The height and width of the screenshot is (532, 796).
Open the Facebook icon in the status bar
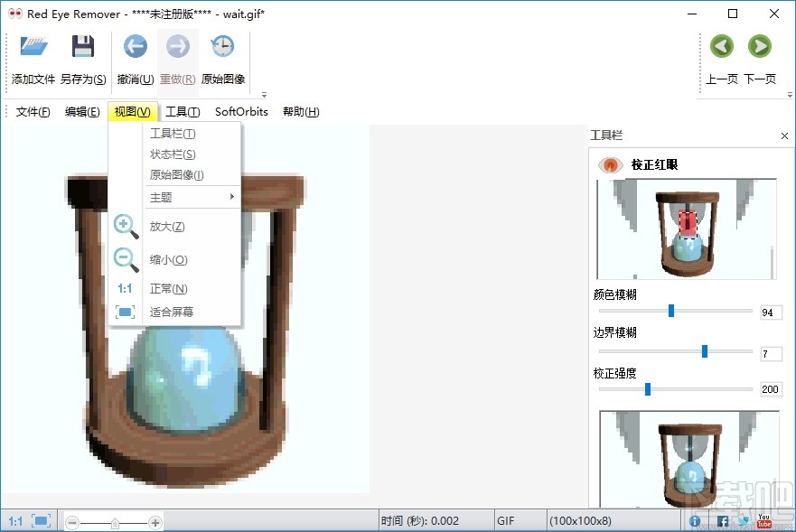722,521
